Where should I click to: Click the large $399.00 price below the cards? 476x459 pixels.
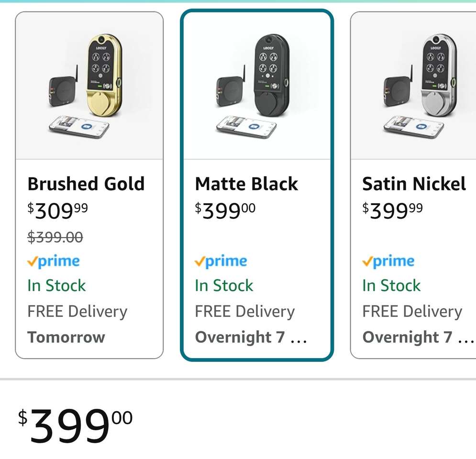(76, 426)
